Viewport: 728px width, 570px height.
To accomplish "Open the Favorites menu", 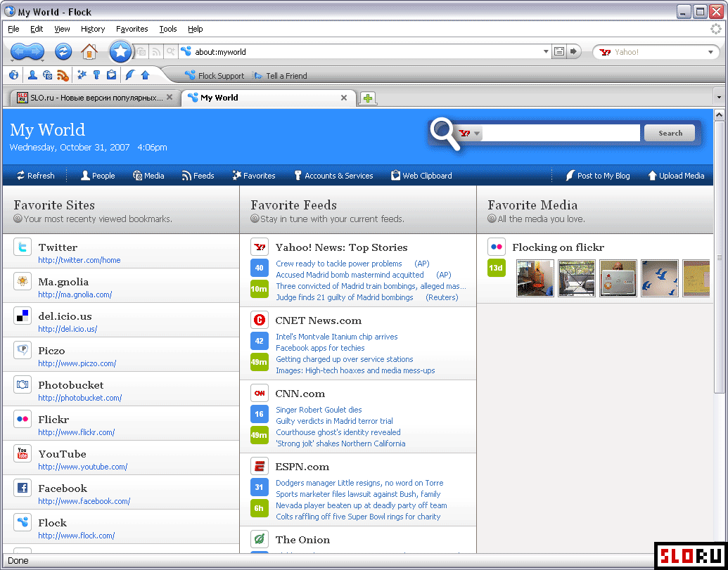I will (x=132, y=29).
